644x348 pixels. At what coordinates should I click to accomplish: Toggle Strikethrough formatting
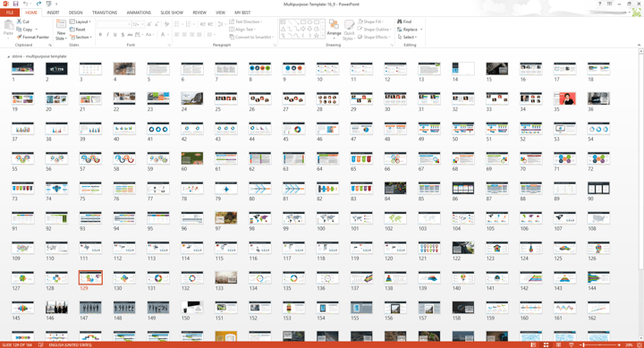[x=130, y=35]
